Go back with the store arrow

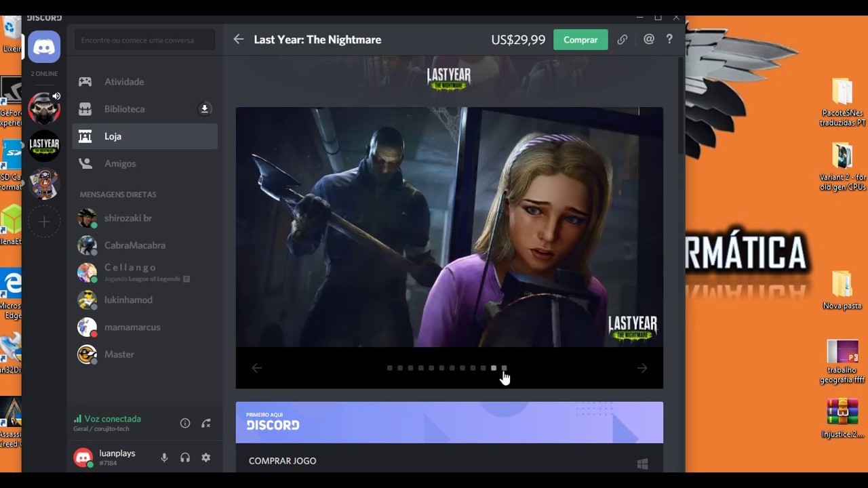239,39
